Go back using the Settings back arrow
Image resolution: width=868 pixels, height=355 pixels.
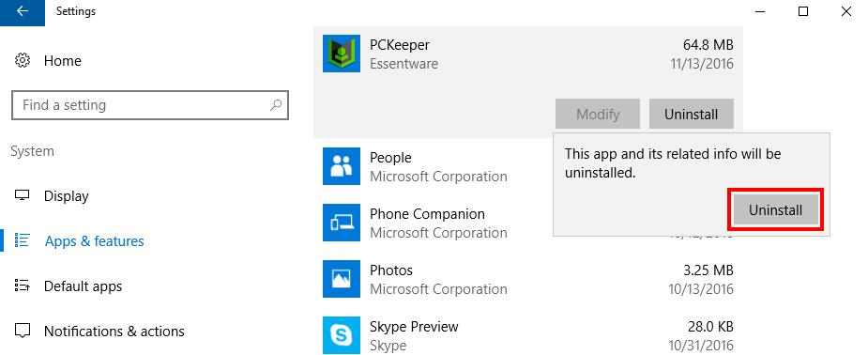click(23, 11)
